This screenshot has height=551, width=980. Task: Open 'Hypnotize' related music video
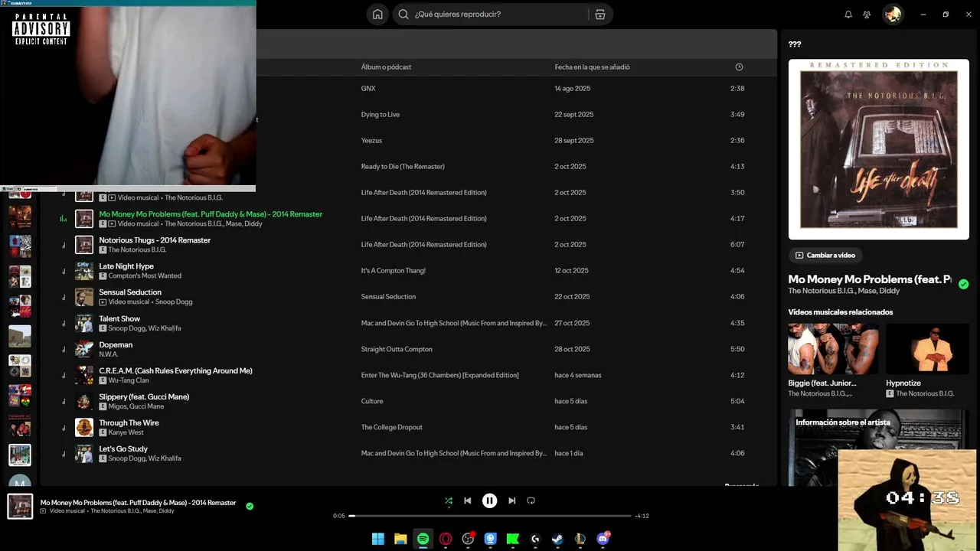(927, 360)
